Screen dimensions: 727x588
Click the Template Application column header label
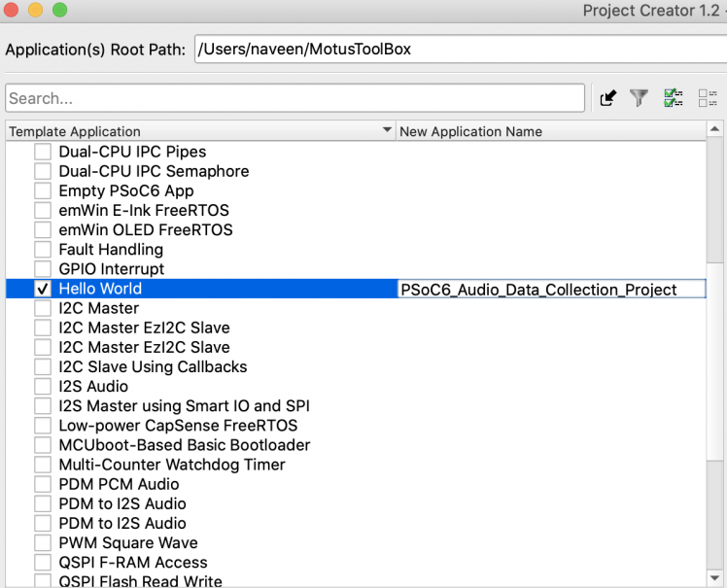[76, 131]
